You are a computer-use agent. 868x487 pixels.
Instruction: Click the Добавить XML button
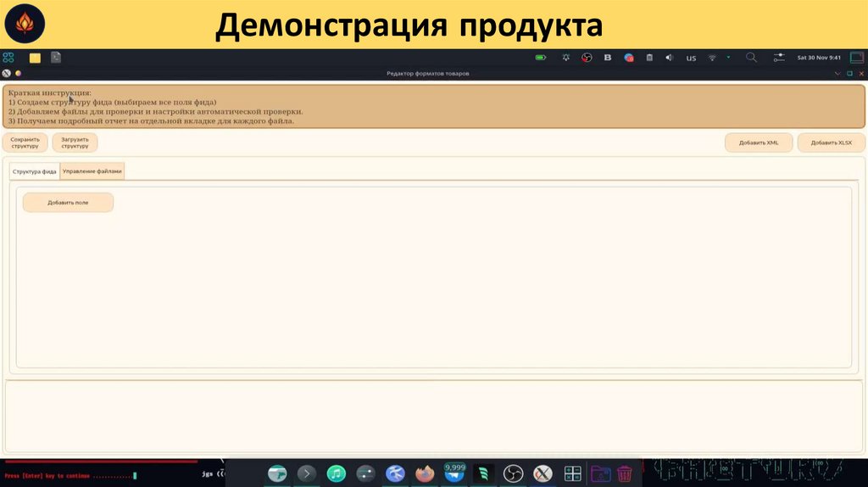(759, 143)
